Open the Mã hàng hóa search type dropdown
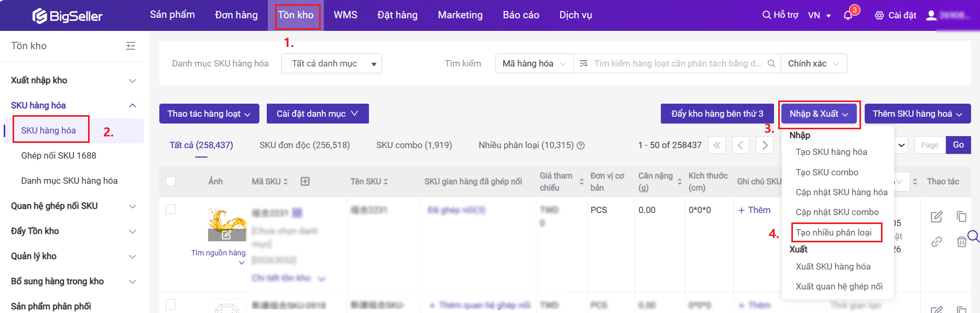Image resolution: width=980 pixels, height=313 pixels. 533,63
